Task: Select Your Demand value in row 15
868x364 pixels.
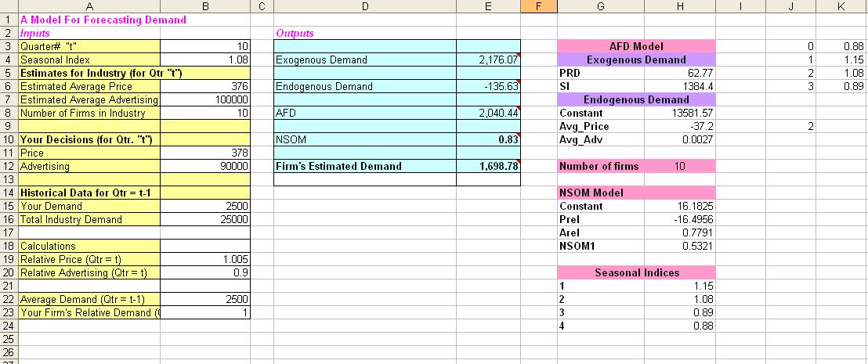Action: click(205, 206)
